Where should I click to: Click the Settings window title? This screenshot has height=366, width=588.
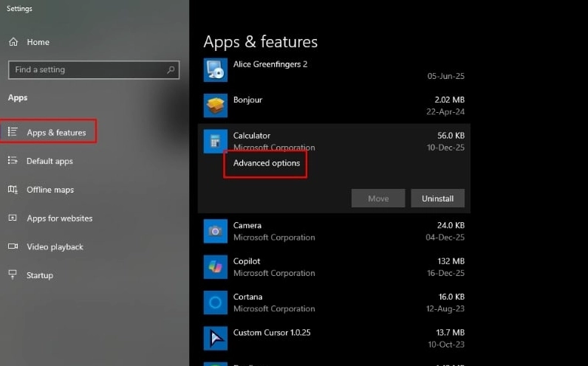[x=19, y=8]
